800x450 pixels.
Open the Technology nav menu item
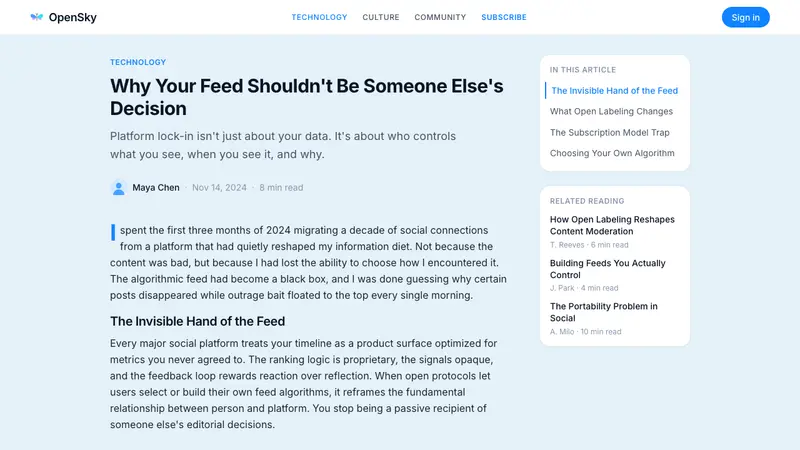pos(319,17)
